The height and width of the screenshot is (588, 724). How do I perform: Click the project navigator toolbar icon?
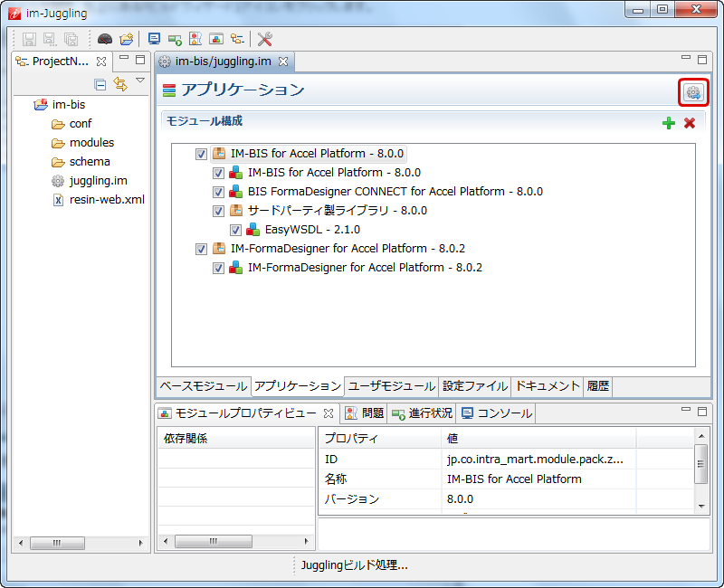[237, 39]
